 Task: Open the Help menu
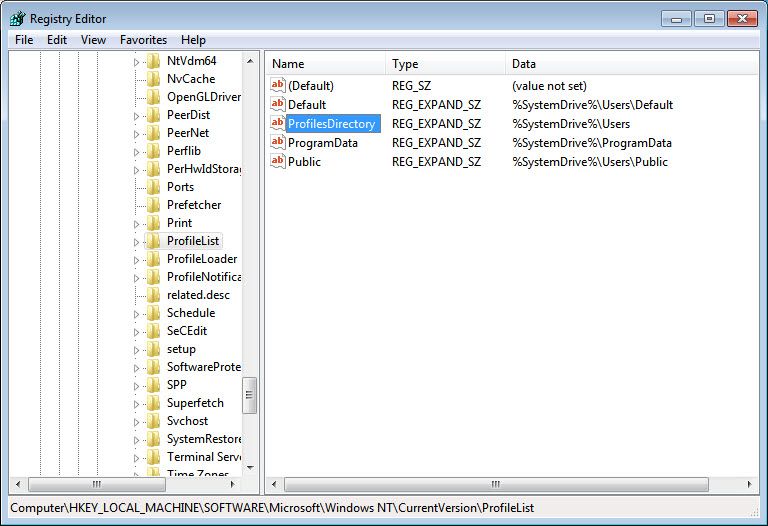coord(193,40)
